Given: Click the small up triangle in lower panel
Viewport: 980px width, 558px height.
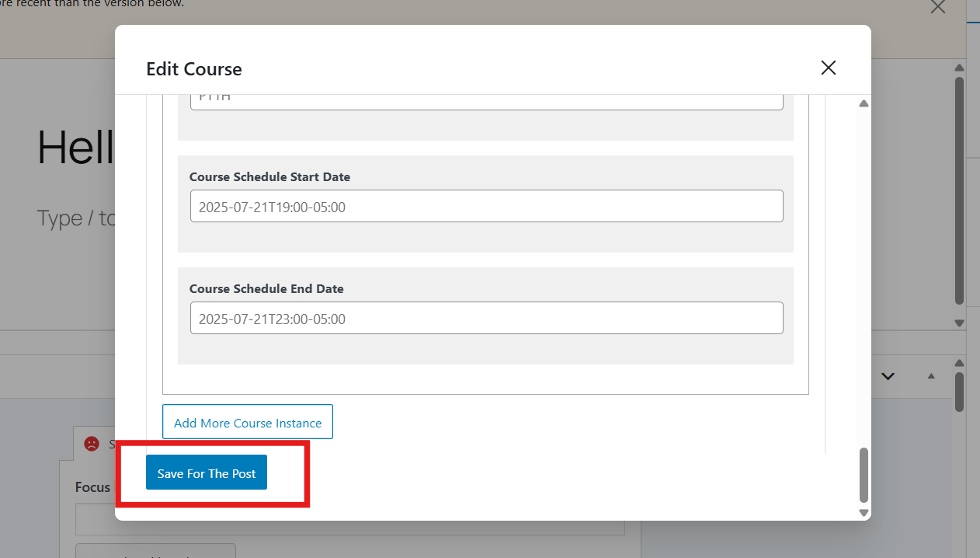Looking at the screenshot, I should click(931, 376).
